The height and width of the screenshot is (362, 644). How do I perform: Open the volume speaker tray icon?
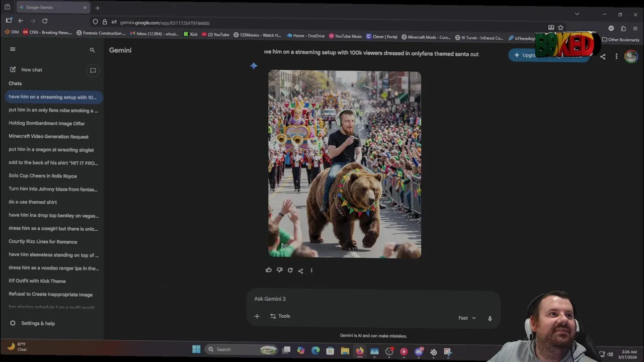pos(610,354)
